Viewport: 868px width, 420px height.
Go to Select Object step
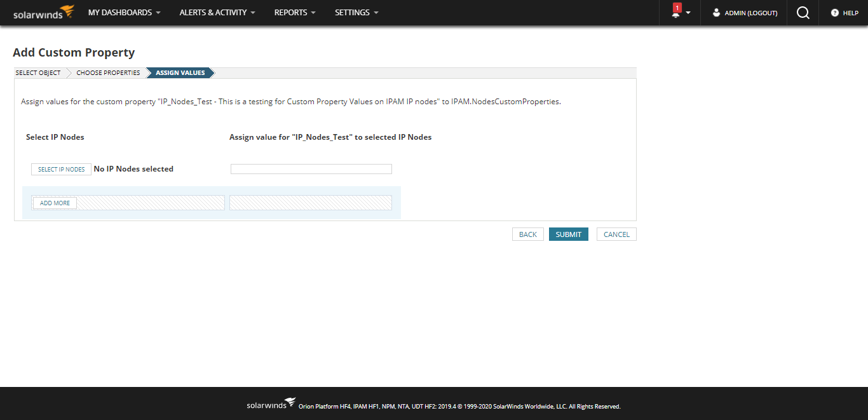click(38, 73)
